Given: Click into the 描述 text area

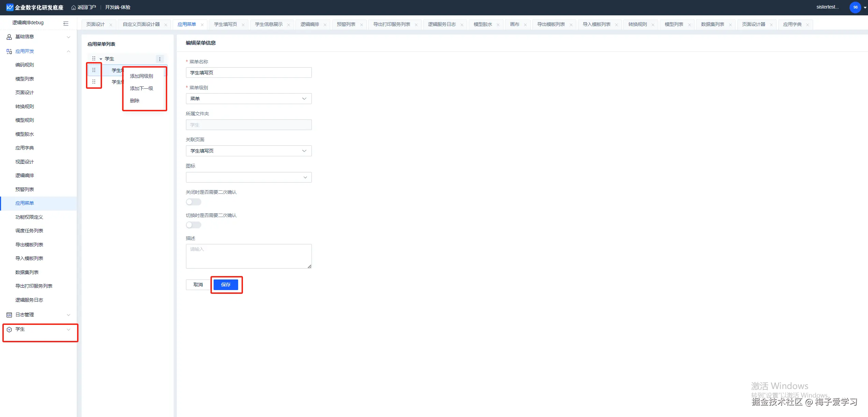Looking at the screenshot, I should point(248,256).
